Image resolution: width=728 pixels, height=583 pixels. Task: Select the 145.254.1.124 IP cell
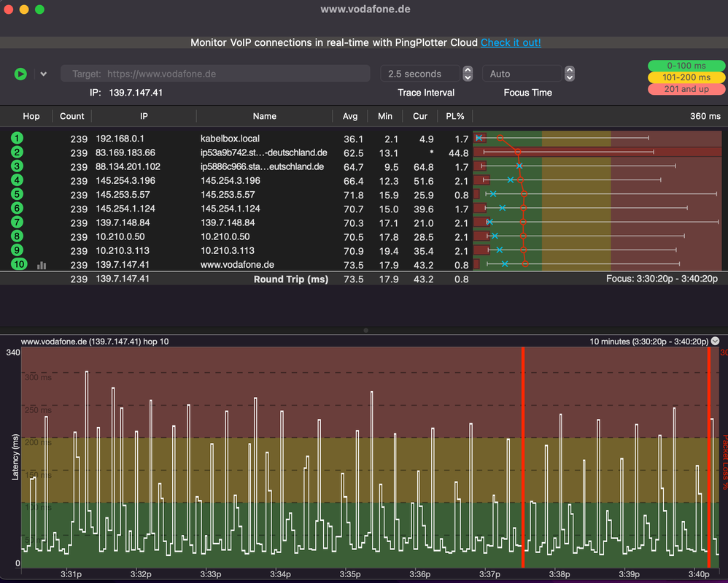(x=125, y=209)
